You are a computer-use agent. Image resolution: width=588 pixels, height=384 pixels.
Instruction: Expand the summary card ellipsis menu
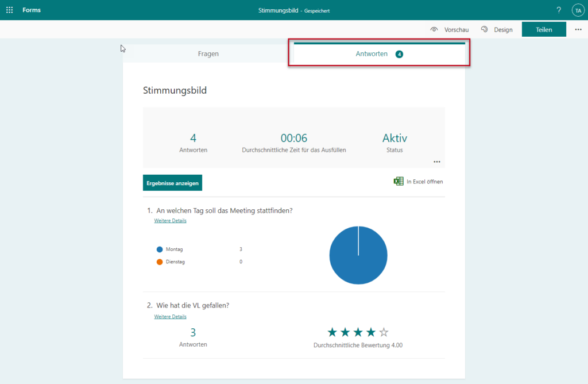[437, 162]
